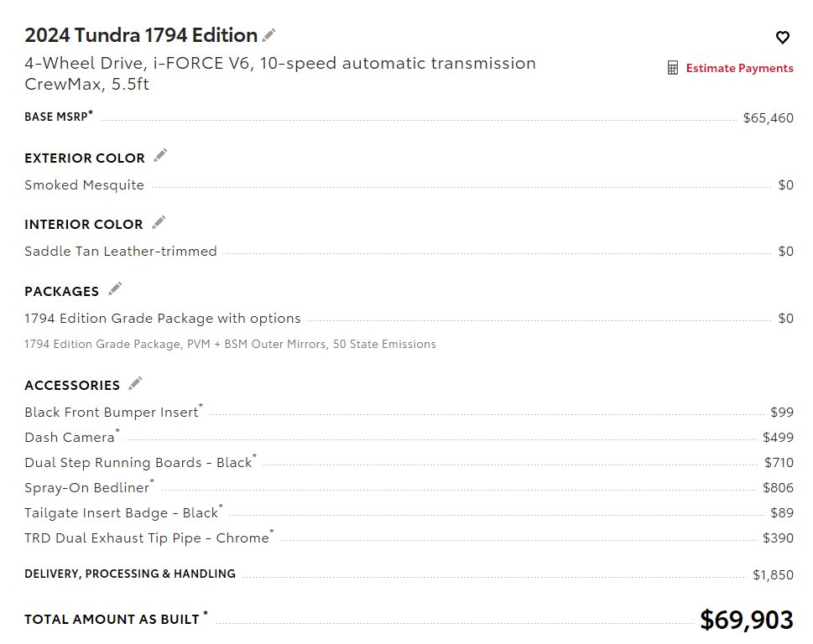Select the Smoked Mesquite exterior color row
This screenshot has height=644, width=813.
tap(409, 185)
